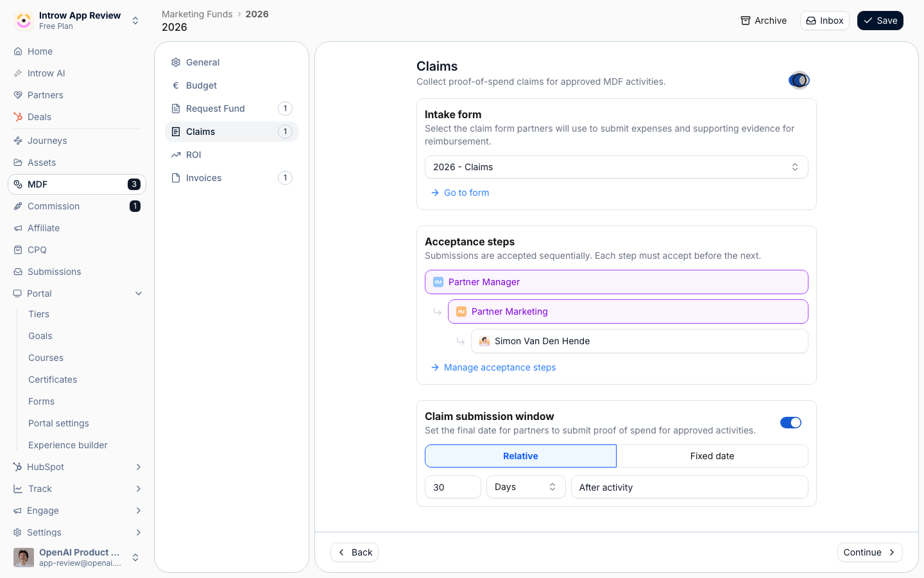This screenshot has width=924, height=578.
Task: Select the Claims tab
Action: 232,132
